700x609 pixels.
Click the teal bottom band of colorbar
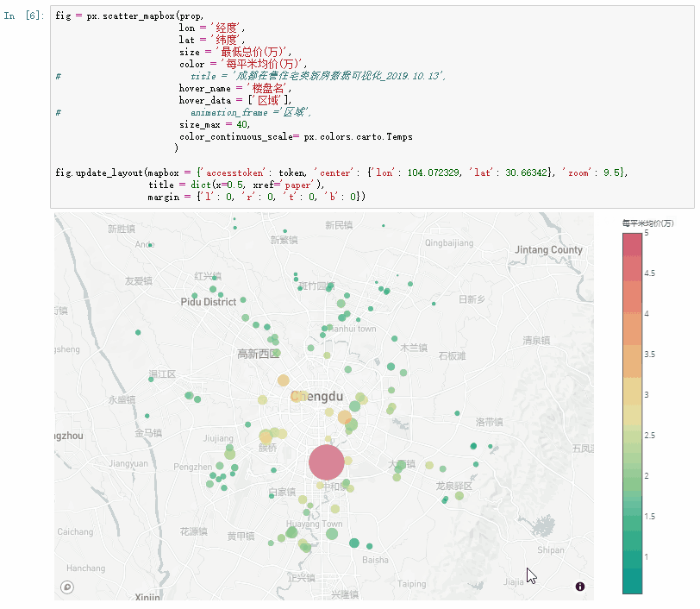pyautogui.click(x=632, y=581)
